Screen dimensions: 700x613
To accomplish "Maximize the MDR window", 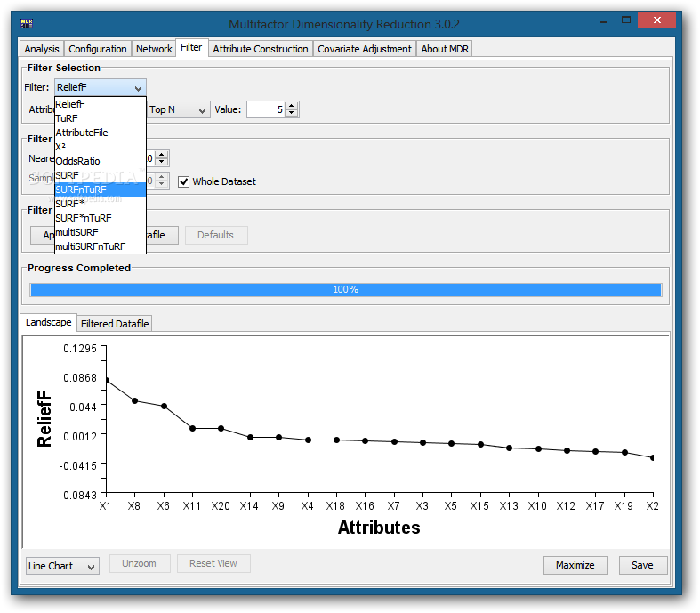I will 626,20.
